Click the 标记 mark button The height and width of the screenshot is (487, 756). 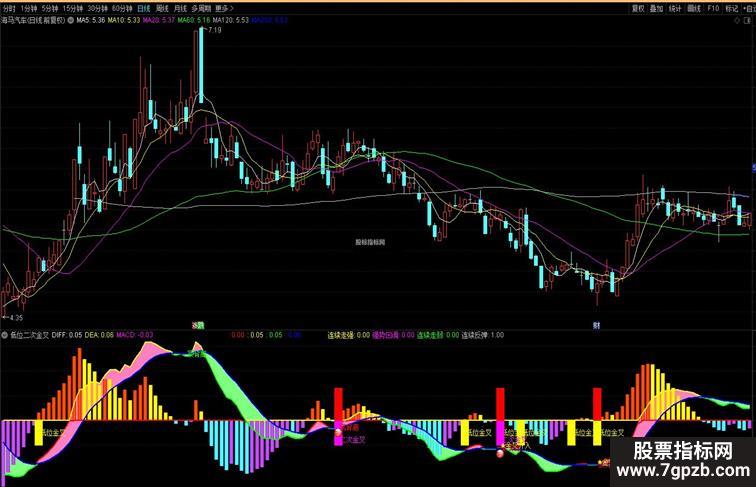coord(732,8)
